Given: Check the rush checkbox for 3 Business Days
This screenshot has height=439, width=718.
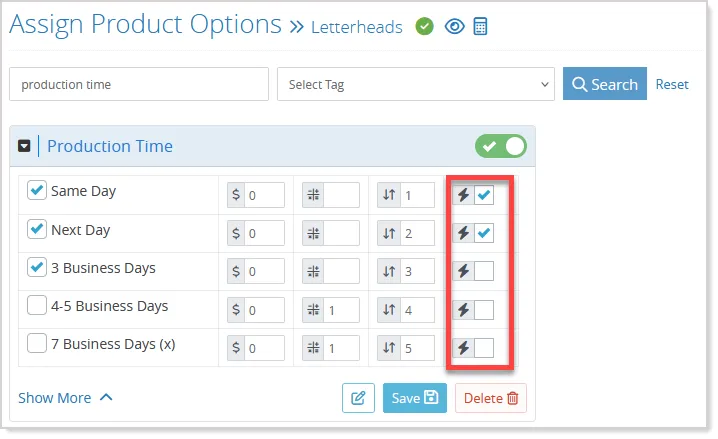Looking at the screenshot, I should (484, 271).
